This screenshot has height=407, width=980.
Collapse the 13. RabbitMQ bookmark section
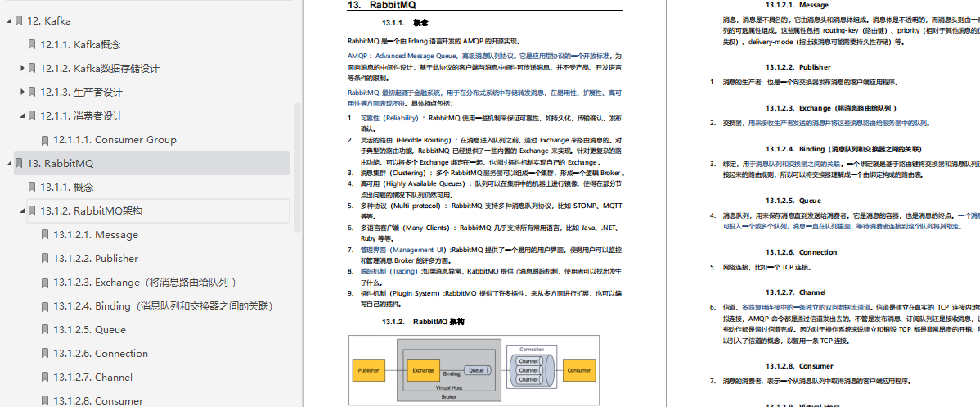click(9, 163)
